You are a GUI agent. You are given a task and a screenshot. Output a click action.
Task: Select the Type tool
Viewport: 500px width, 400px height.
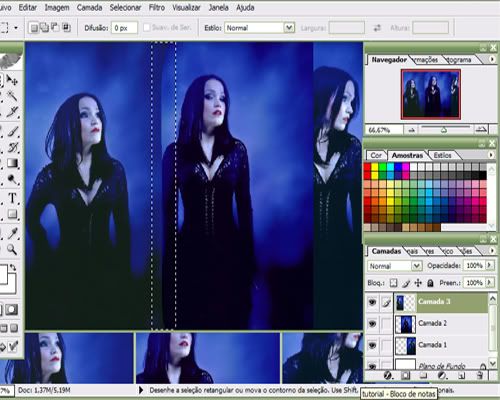pos(12,198)
